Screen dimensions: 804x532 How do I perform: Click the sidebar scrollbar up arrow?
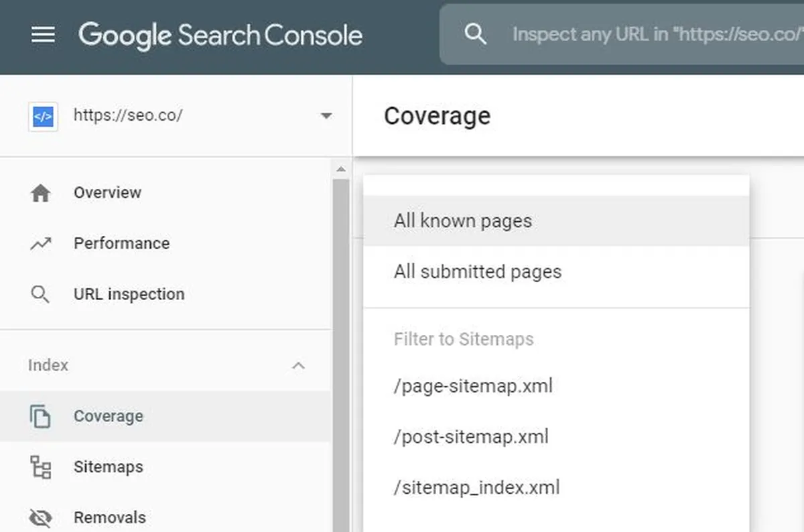340,169
